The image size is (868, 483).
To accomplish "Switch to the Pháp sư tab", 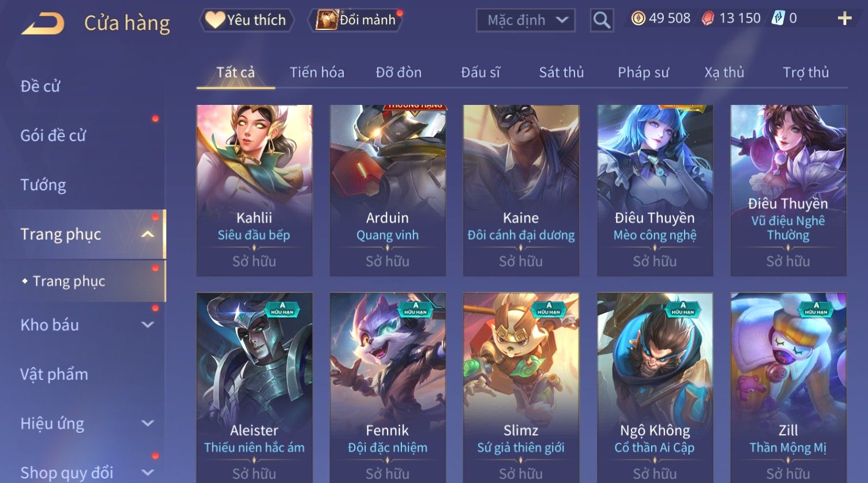I will (x=643, y=73).
